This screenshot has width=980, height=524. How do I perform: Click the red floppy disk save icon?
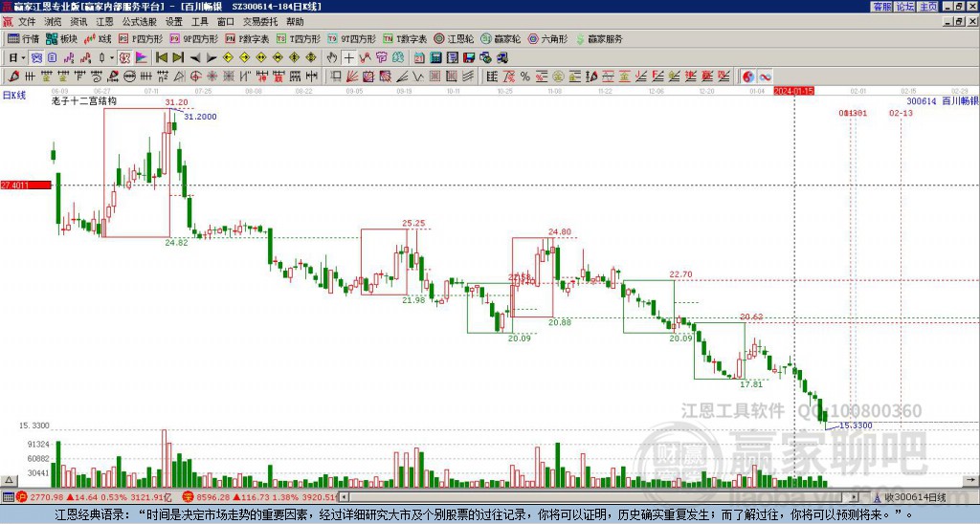[469, 58]
